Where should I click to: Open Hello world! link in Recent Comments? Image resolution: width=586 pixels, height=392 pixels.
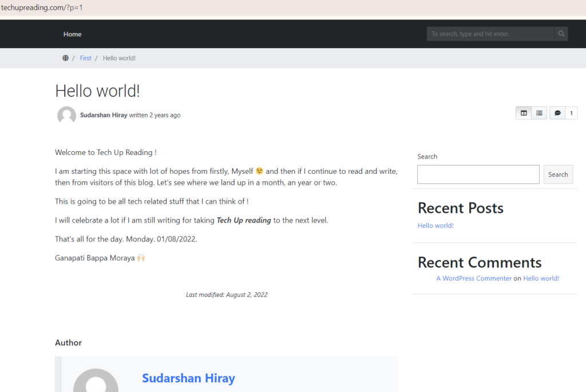click(541, 278)
